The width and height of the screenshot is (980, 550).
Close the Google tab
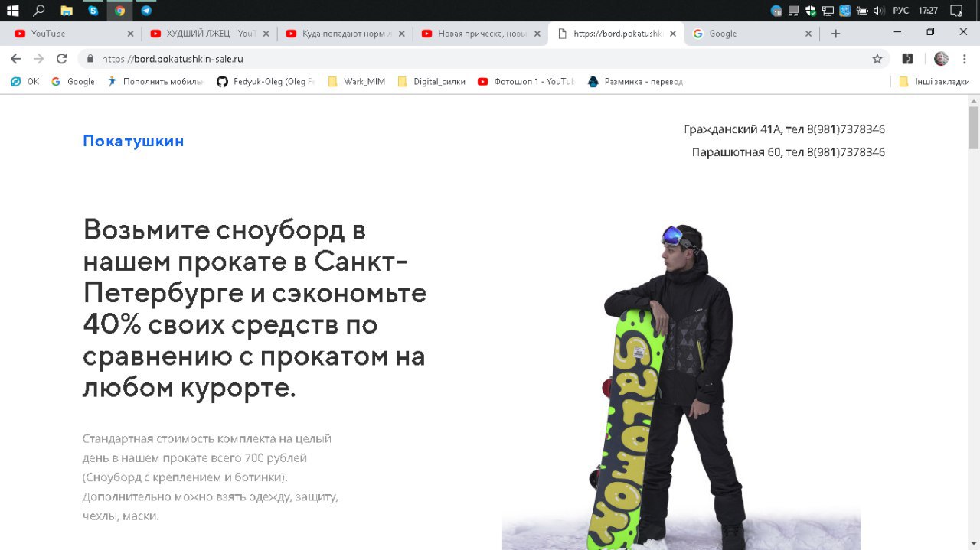pyautogui.click(x=808, y=34)
